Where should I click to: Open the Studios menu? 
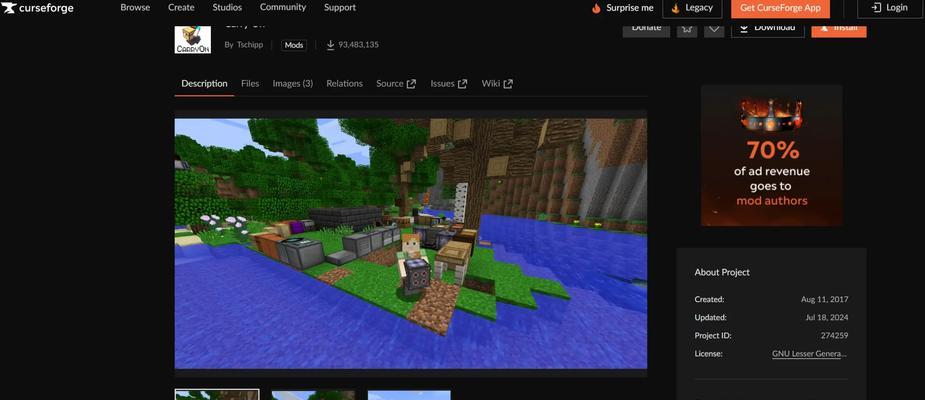227,8
